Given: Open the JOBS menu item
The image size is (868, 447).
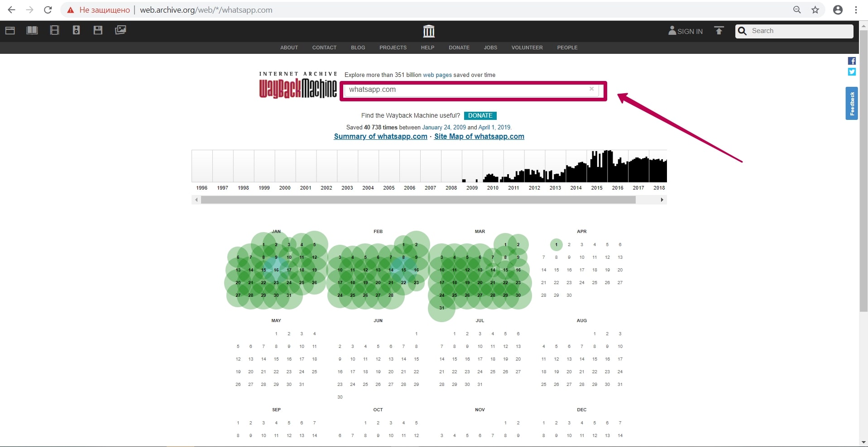Looking at the screenshot, I should coord(490,48).
